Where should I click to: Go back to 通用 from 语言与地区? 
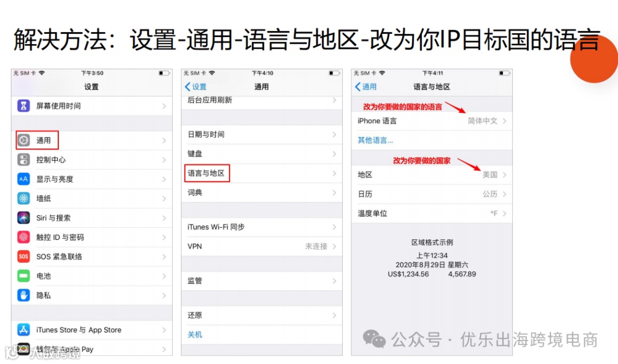click(366, 87)
